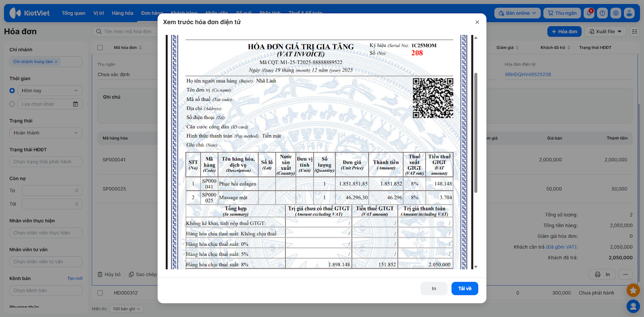Click the QR code on the invoice

pos(433,98)
